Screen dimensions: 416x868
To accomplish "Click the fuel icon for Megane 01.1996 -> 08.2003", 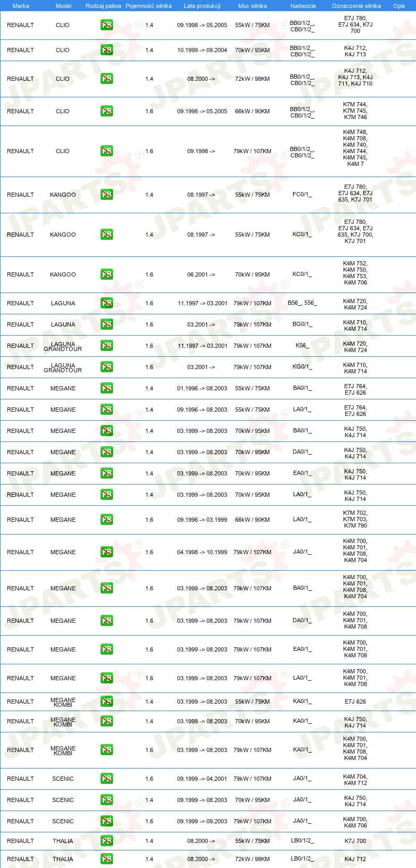I will click(107, 388).
